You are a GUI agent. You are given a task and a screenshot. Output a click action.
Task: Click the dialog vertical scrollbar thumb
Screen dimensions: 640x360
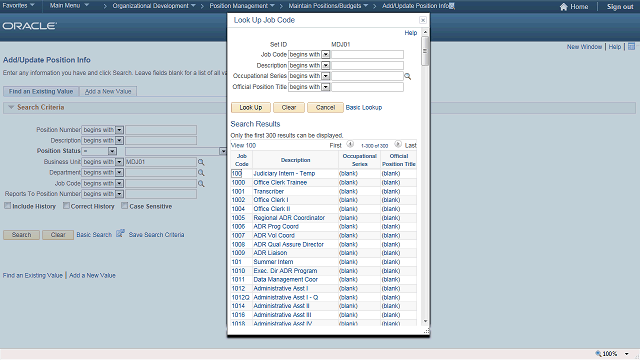click(425, 51)
